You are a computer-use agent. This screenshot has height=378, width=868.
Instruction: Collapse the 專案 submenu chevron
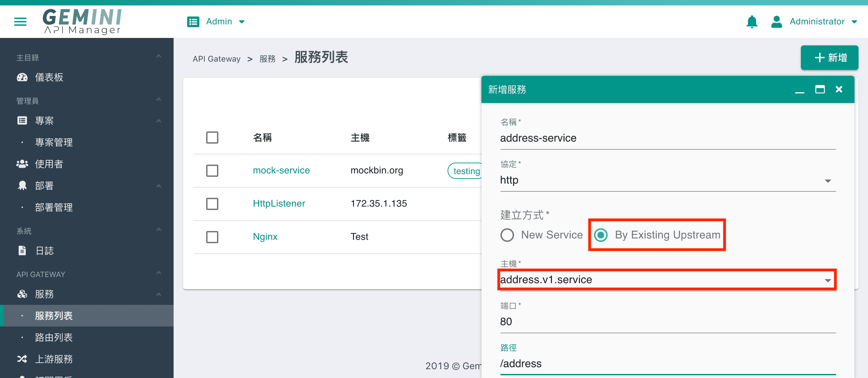(158, 121)
